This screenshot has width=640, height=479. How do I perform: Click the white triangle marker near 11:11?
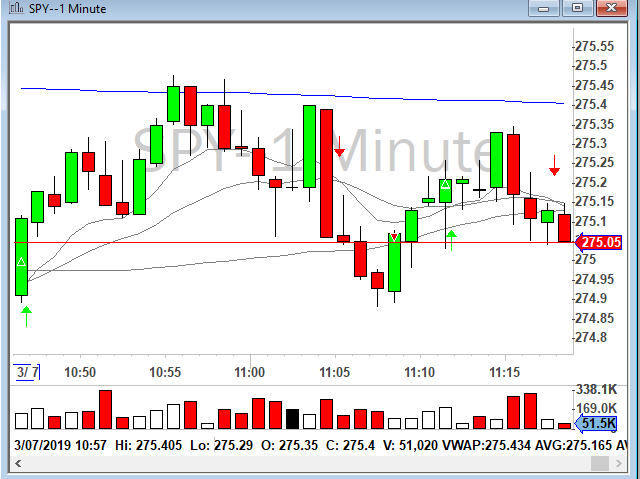point(445,184)
